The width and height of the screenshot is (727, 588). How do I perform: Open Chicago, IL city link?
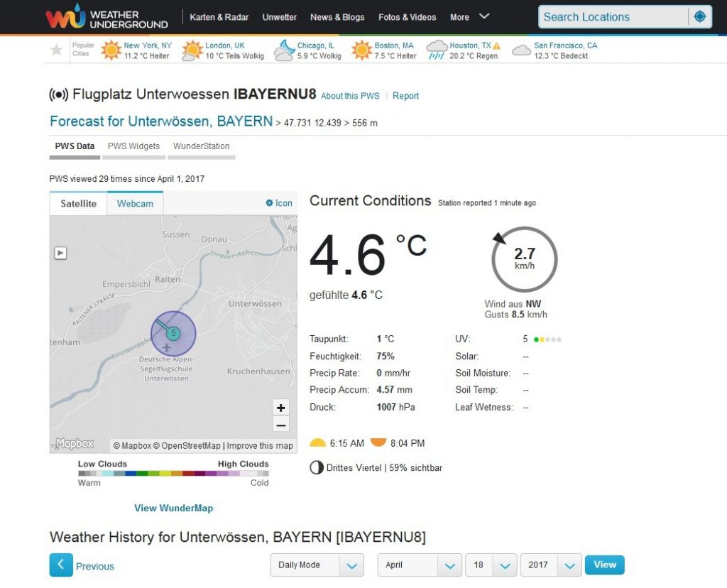tap(316, 45)
